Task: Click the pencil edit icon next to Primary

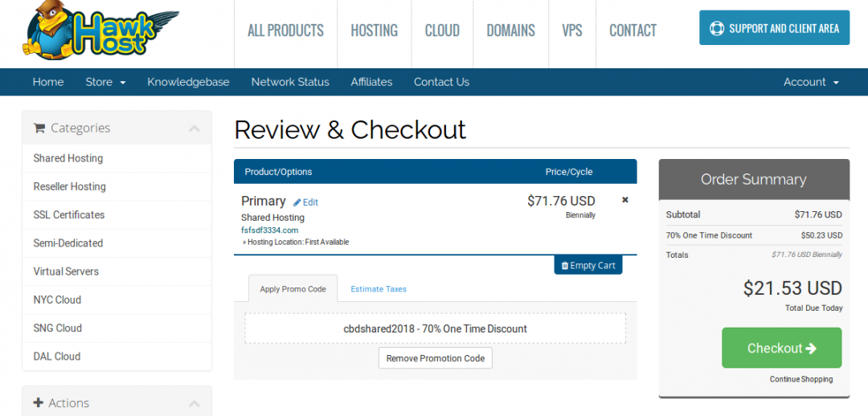Action: click(x=297, y=202)
